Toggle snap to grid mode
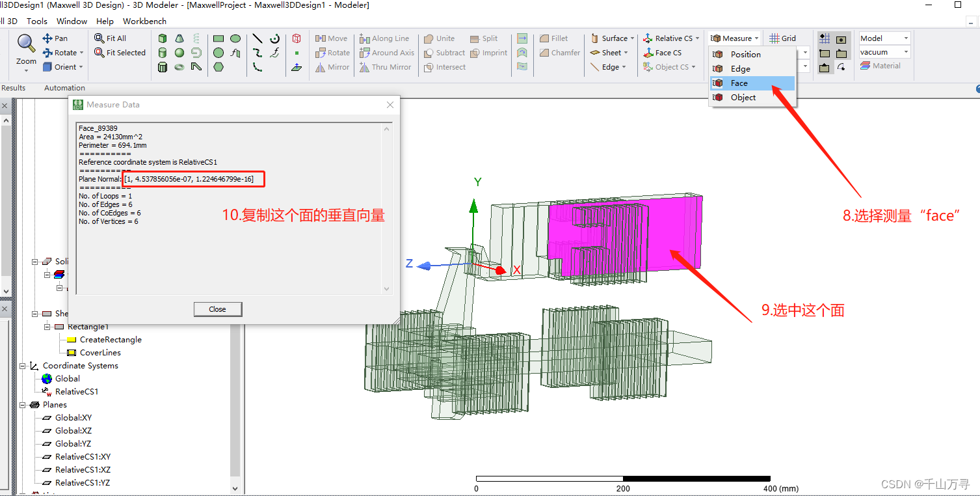 click(x=825, y=39)
